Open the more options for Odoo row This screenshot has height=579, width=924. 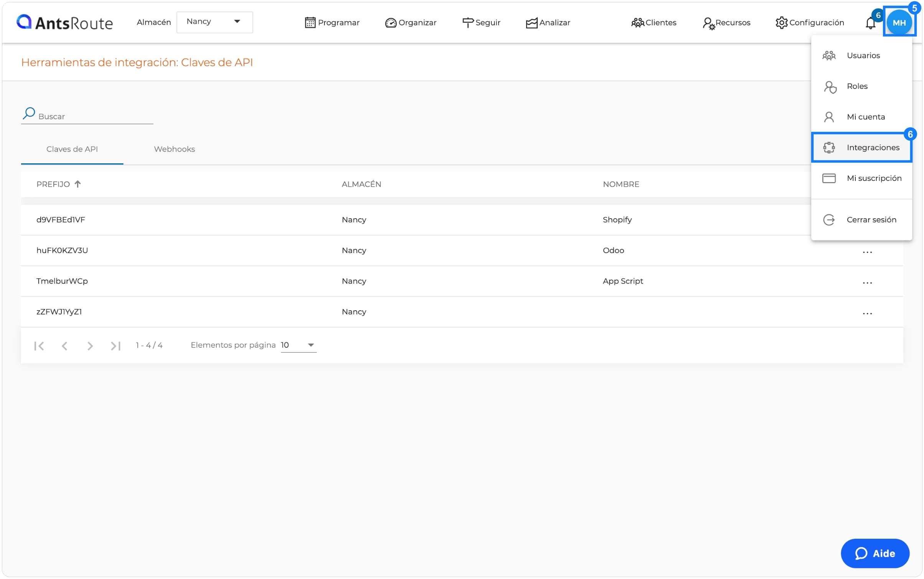(867, 252)
